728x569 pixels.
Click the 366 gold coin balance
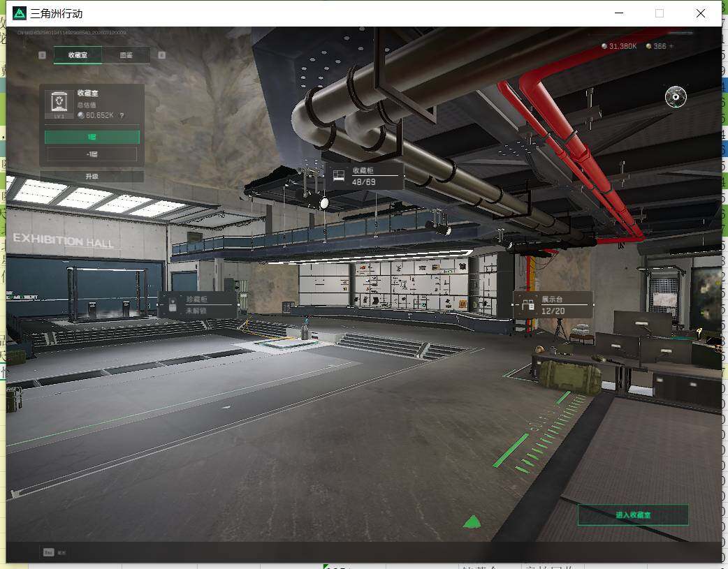(656, 46)
